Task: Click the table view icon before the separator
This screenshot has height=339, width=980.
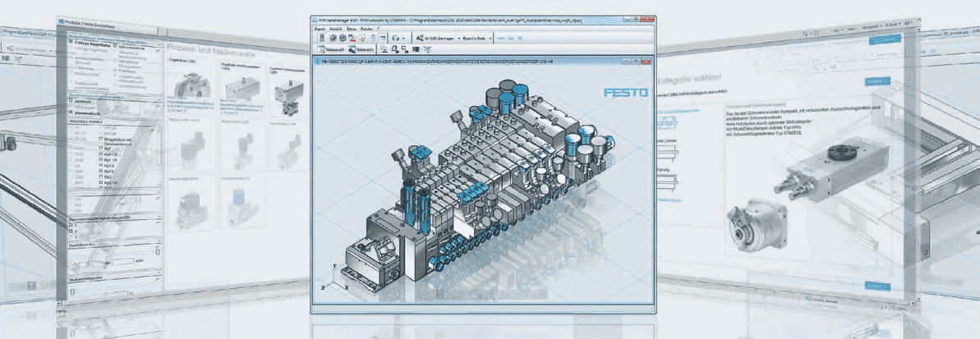Action: click(x=383, y=38)
